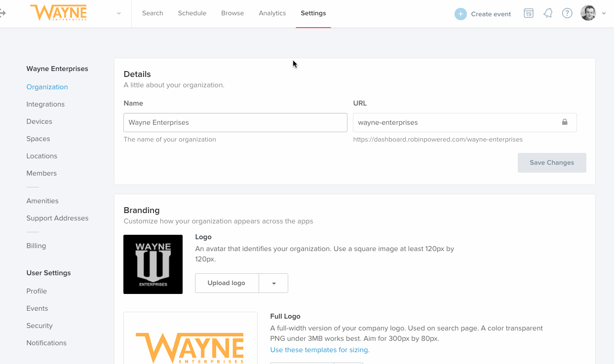This screenshot has width=614, height=364.
Task: Open Support Addresses settings
Action: [x=57, y=218]
